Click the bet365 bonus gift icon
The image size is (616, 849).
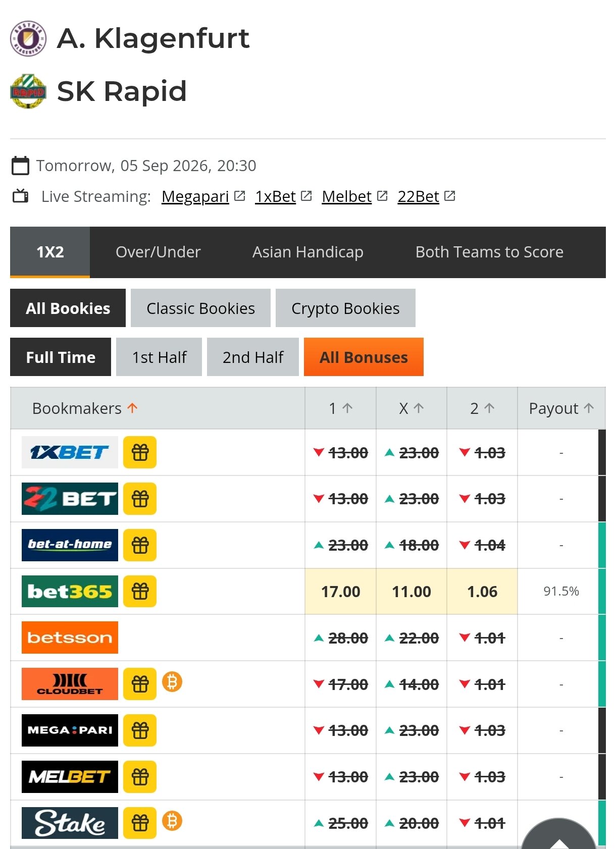[140, 591]
